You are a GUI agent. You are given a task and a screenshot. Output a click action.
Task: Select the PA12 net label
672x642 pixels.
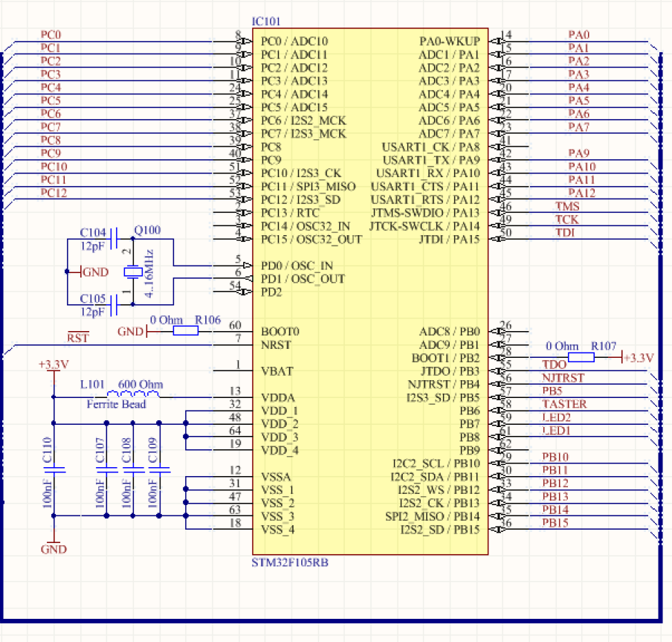[x=581, y=193]
